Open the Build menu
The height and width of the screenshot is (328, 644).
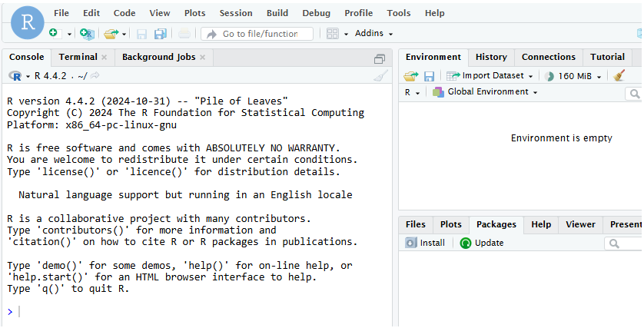click(x=277, y=13)
